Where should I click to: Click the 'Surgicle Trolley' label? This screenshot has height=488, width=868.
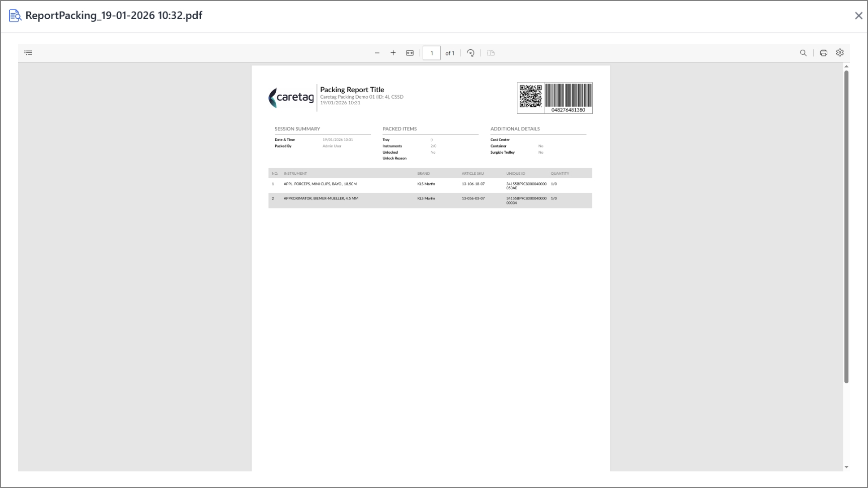(502, 152)
